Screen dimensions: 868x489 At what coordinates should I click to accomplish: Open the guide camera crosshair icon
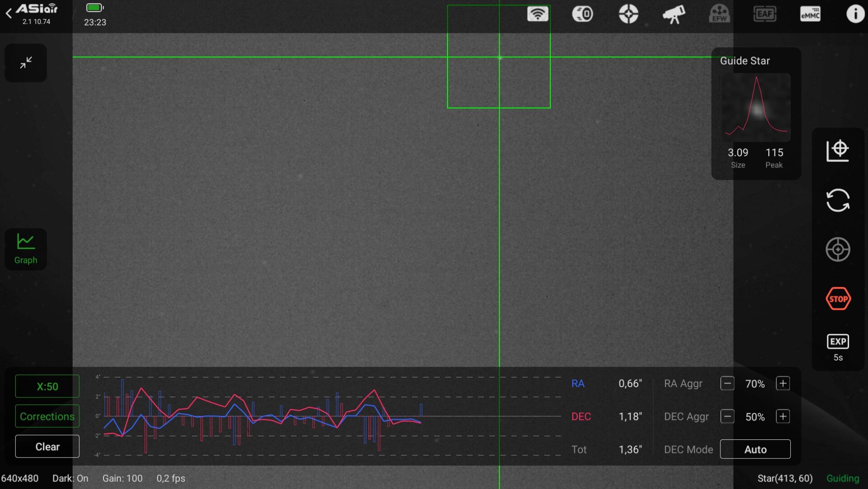click(x=628, y=14)
